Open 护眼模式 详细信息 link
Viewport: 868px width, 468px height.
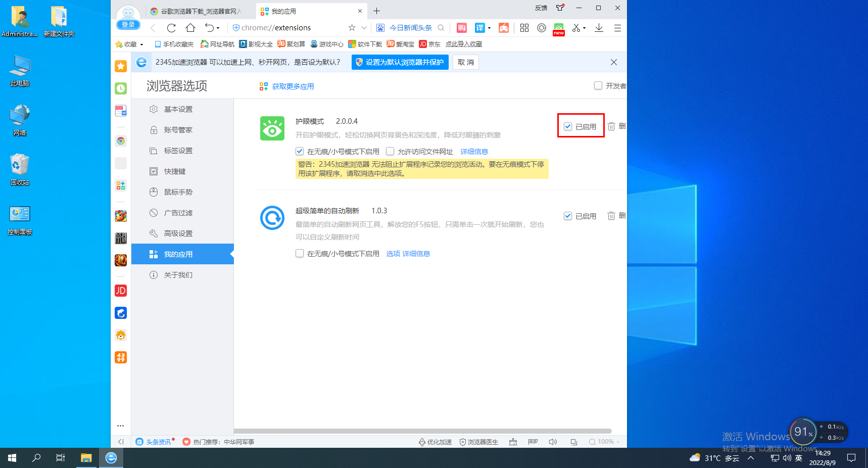point(474,152)
